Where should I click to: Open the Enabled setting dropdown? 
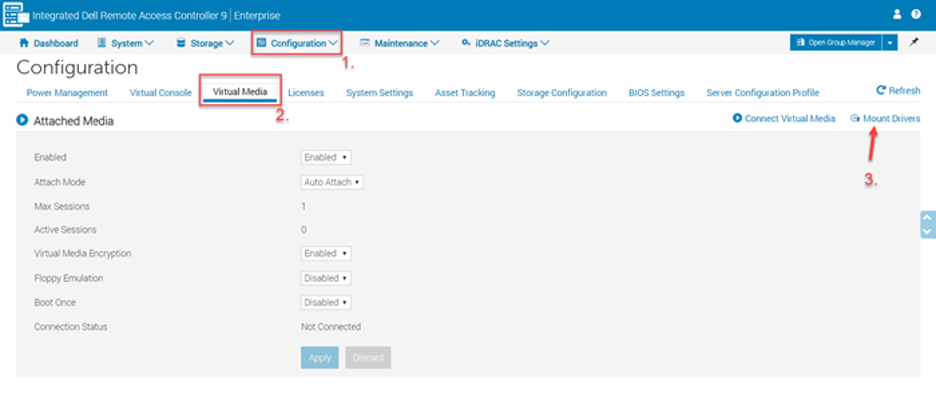coord(326,158)
